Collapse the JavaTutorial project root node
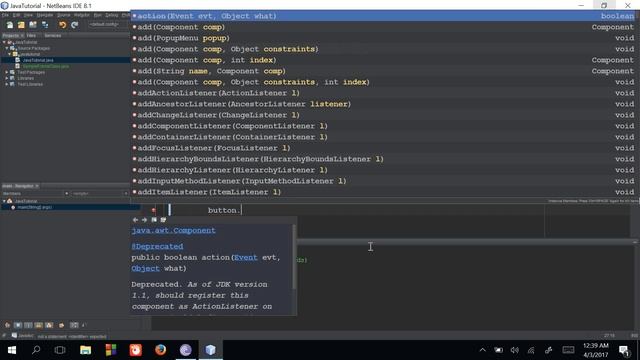 tap(4, 42)
